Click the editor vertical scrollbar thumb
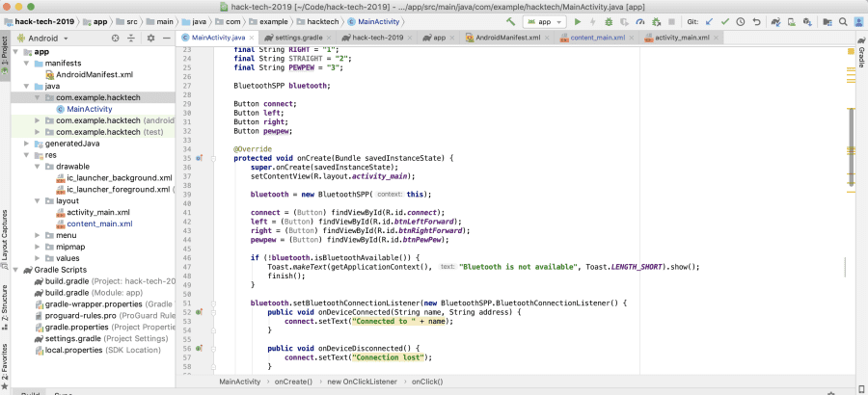This screenshot has height=395, width=868. (852, 148)
